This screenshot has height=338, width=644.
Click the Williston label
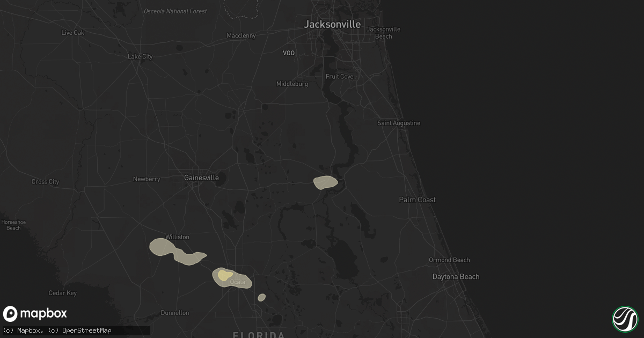pyautogui.click(x=177, y=237)
